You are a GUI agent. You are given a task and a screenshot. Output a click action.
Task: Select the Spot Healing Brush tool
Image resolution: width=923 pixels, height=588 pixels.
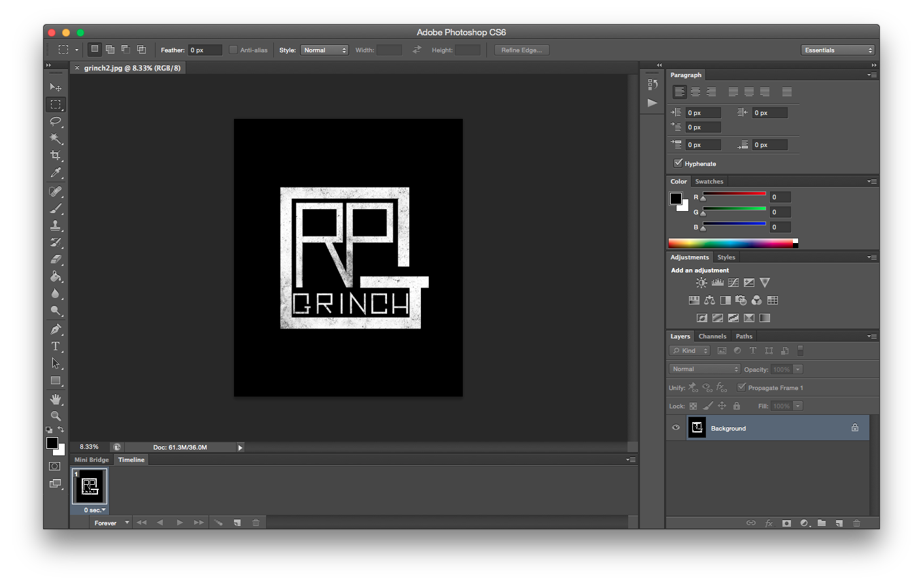(56, 191)
